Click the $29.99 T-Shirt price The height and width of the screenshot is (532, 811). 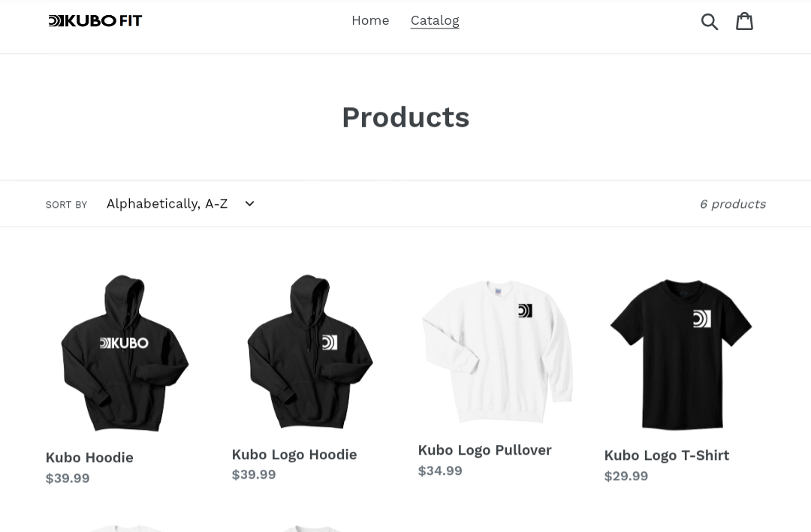point(626,476)
